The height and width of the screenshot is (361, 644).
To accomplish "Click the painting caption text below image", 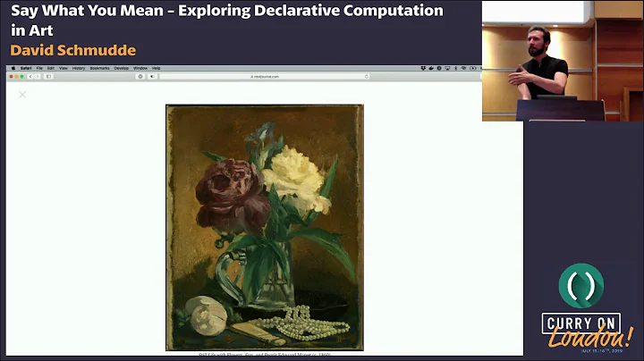I will pyautogui.click(x=265, y=354).
